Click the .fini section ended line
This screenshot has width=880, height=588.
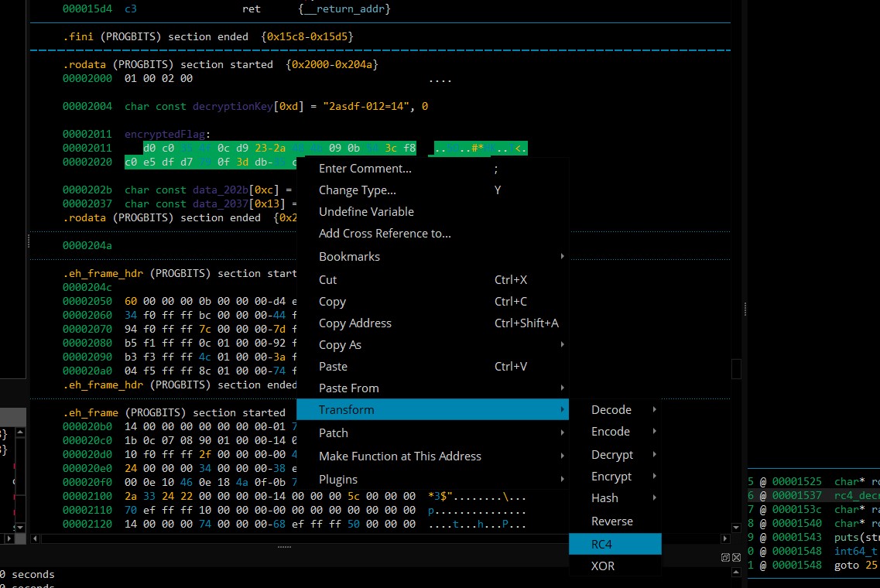click(208, 36)
